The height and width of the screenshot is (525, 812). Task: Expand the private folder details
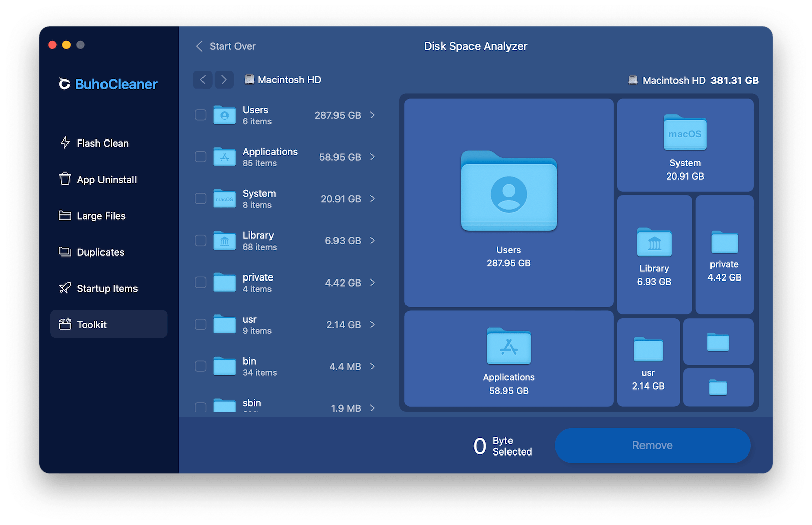tap(373, 283)
